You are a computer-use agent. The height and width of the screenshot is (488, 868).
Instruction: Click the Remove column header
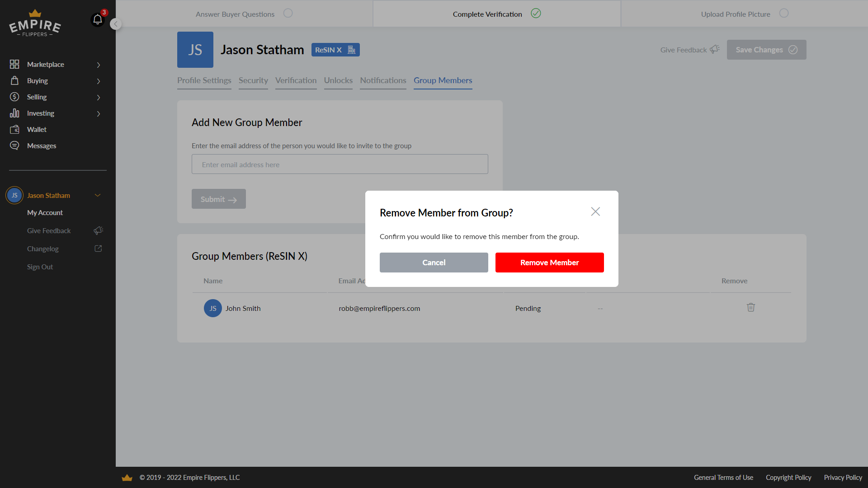(x=734, y=281)
